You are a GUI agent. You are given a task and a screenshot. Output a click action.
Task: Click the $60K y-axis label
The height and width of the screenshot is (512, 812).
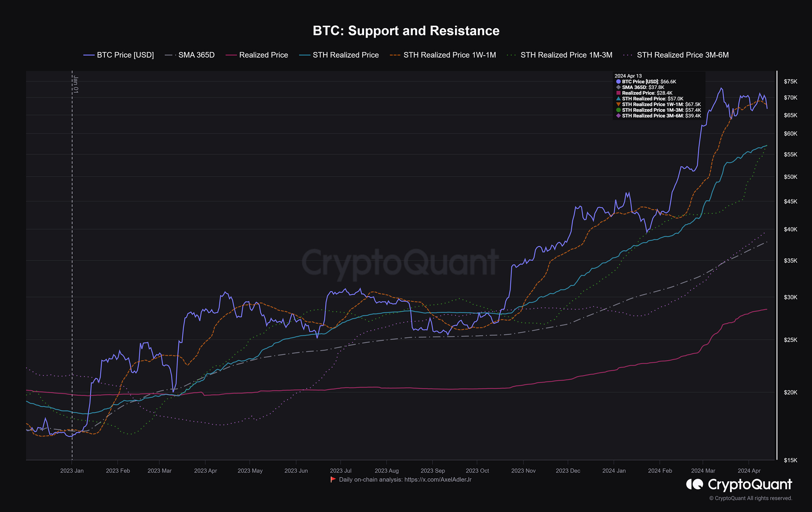pos(790,133)
